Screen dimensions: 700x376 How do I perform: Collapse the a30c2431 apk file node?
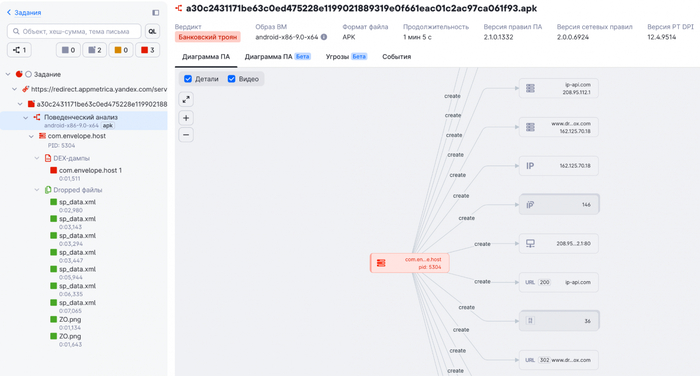point(20,104)
